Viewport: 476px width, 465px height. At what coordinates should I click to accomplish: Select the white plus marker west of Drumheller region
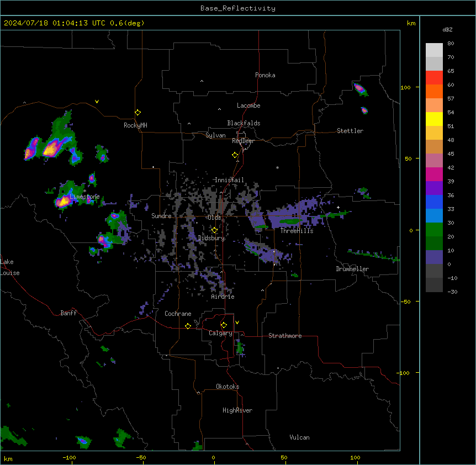point(338,207)
